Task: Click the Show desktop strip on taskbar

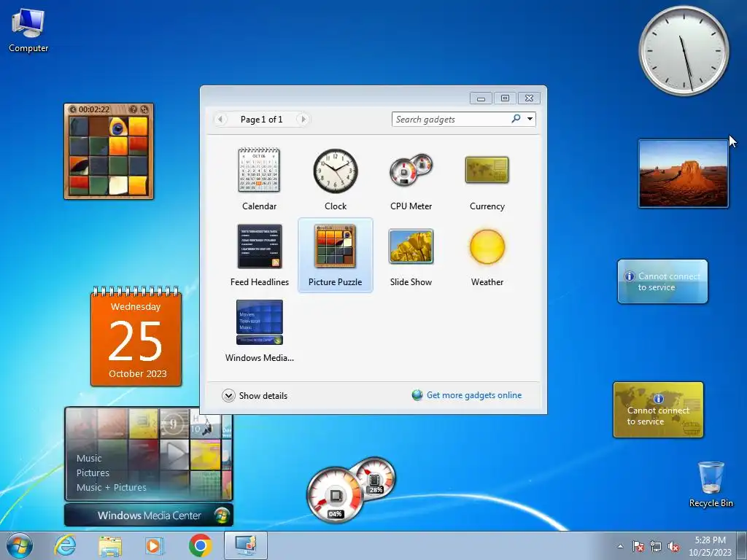Action: coord(742,545)
